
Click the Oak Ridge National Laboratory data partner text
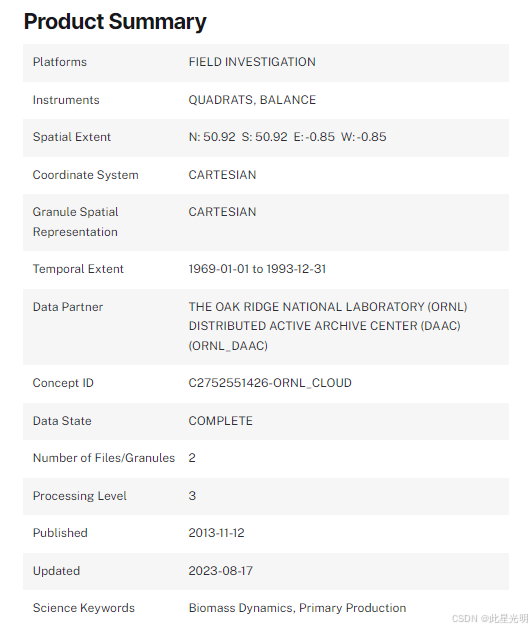click(x=328, y=326)
